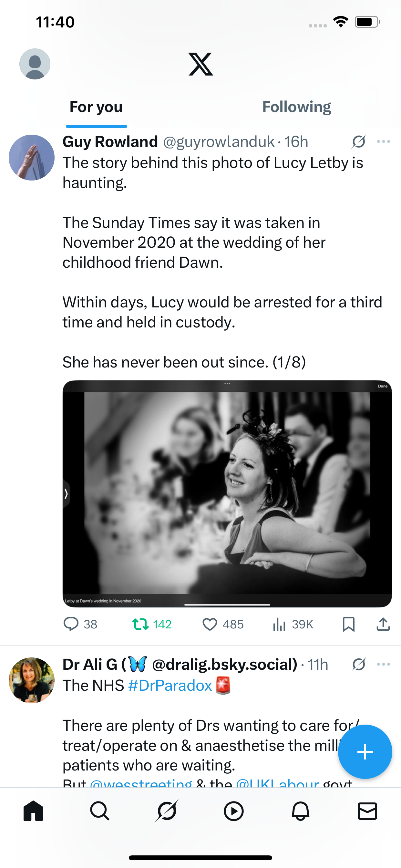Share Guy Rowland's post
The height and width of the screenshot is (868, 401).
[383, 624]
